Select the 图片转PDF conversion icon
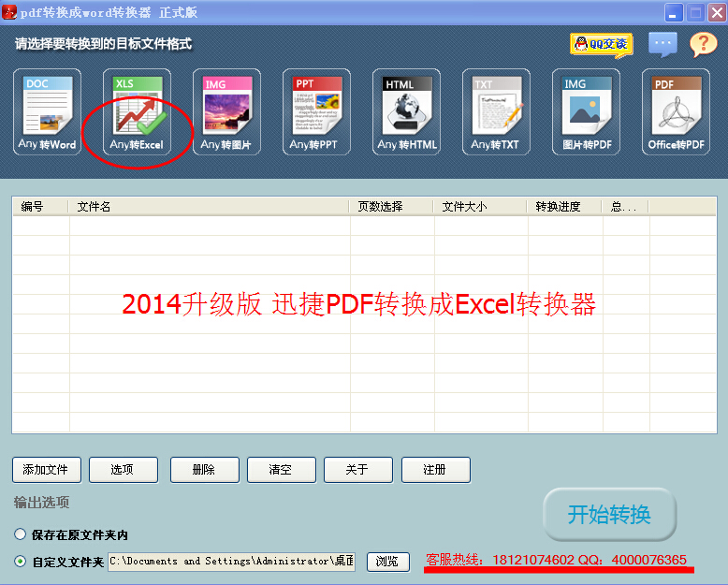 pos(586,112)
